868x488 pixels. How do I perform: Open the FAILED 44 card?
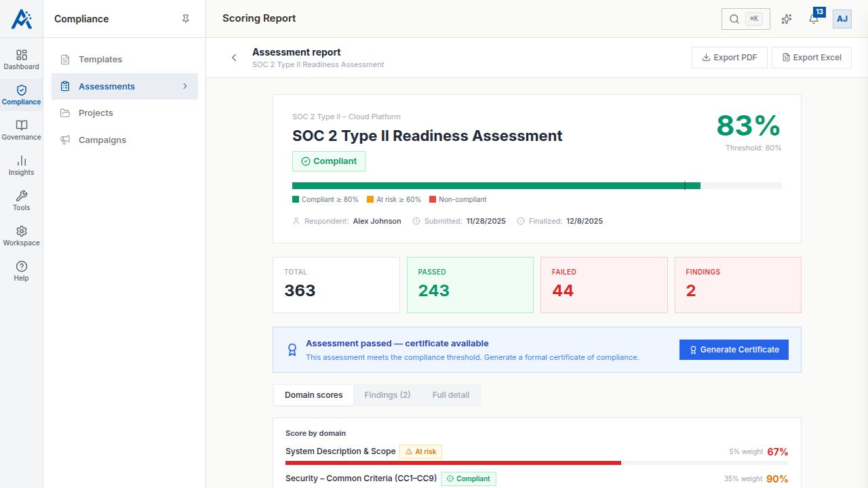[604, 285]
